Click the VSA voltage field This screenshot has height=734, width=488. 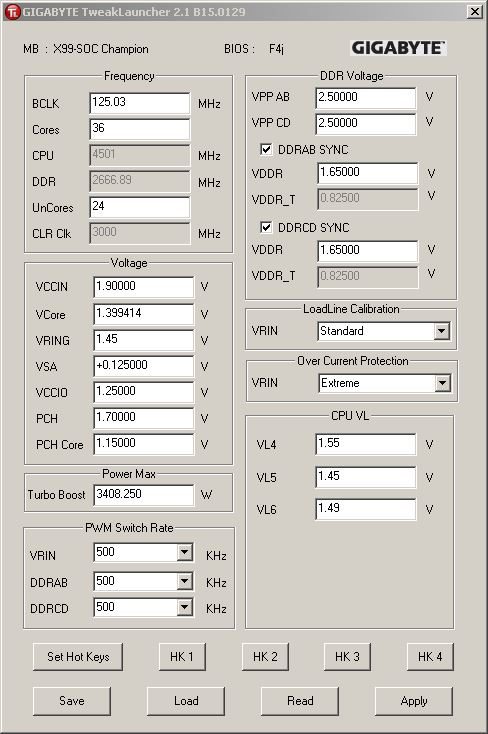pos(143,366)
